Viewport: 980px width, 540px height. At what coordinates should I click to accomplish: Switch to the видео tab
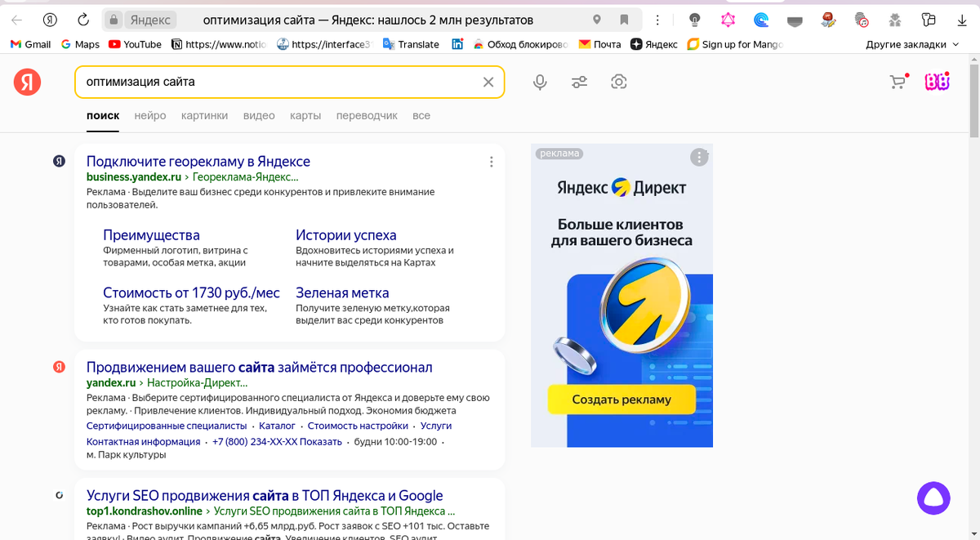pos(259,116)
